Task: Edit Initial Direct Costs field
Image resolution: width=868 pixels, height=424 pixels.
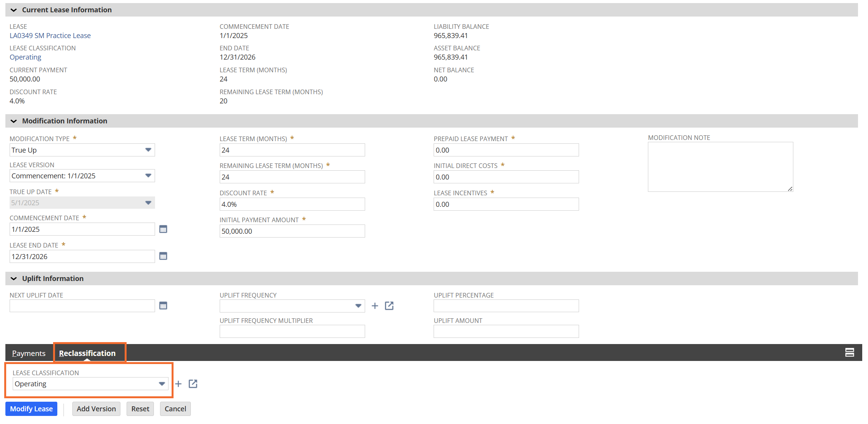Action: point(506,177)
